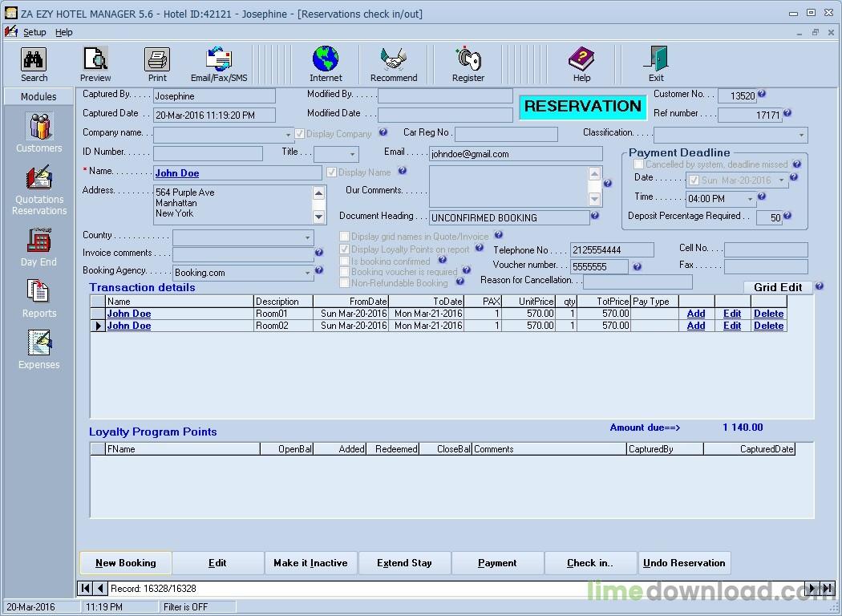Check Non-Refundable Booking option
The image size is (842, 616).
click(x=345, y=282)
